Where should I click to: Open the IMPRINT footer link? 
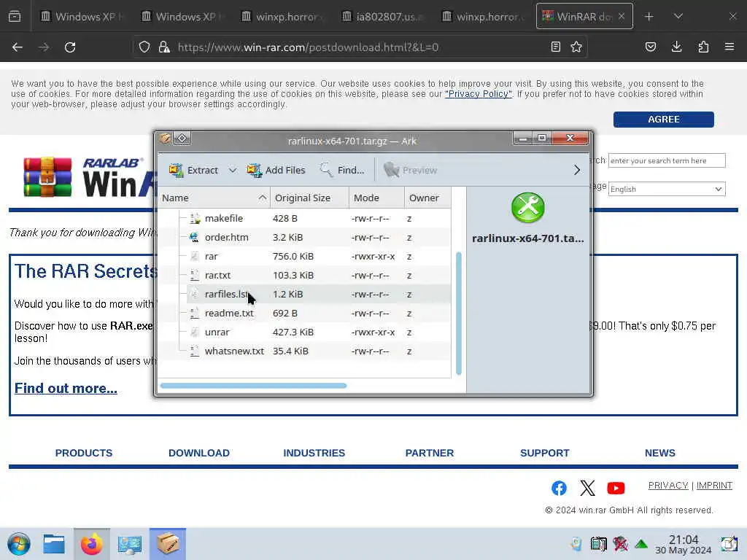pos(714,485)
